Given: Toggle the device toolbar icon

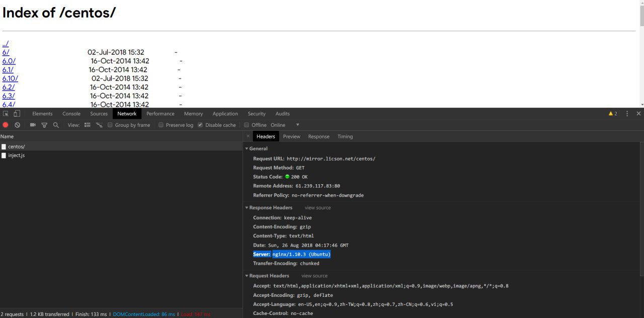Looking at the screenshot, I should [x=17, y=114].
